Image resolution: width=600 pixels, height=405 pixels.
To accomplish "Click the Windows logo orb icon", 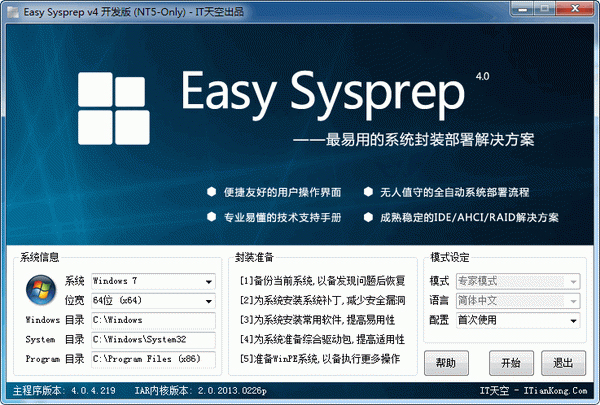I will pos(41,290).
